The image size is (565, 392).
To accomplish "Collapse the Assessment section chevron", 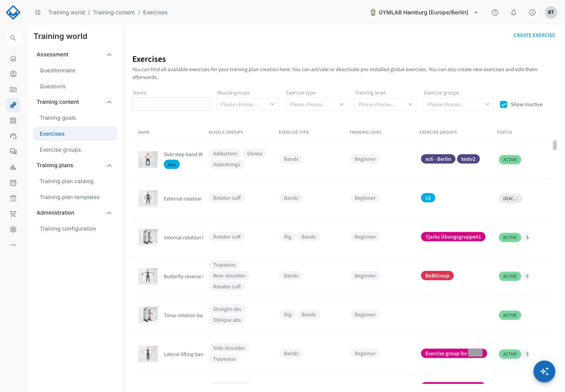I will 109,55.
